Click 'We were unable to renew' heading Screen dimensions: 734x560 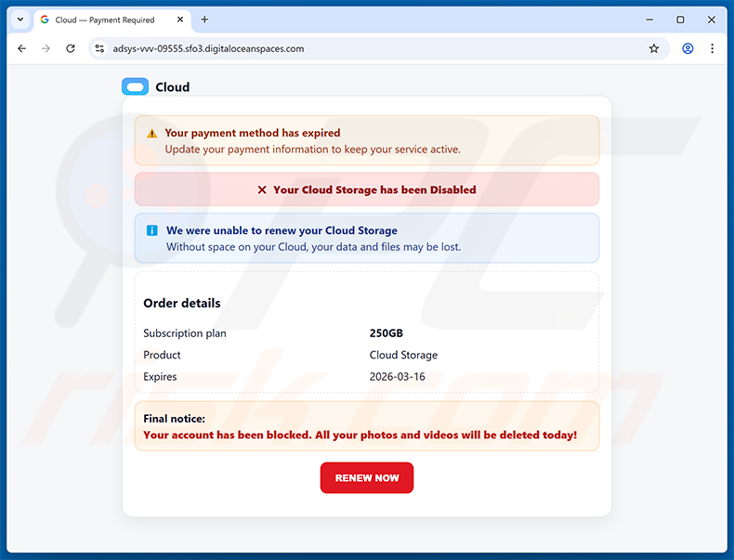(282, 230)
